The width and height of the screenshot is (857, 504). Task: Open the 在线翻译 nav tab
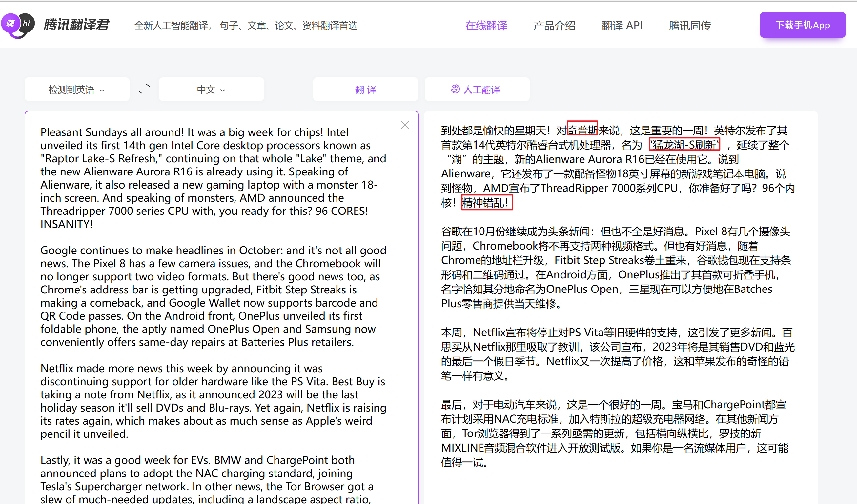pos(486,26)
